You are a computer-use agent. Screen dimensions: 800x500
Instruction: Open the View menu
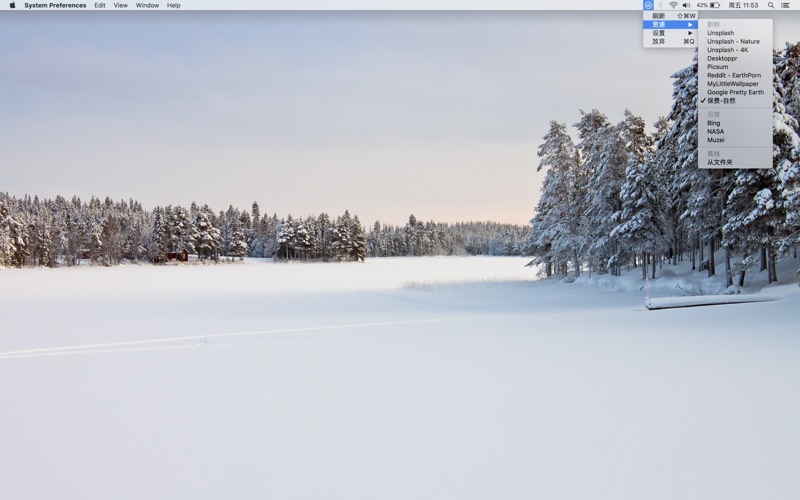(120, 5)
